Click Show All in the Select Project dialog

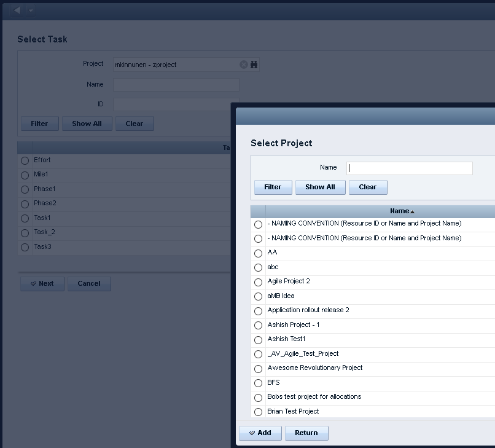click(x=321, y=187)
